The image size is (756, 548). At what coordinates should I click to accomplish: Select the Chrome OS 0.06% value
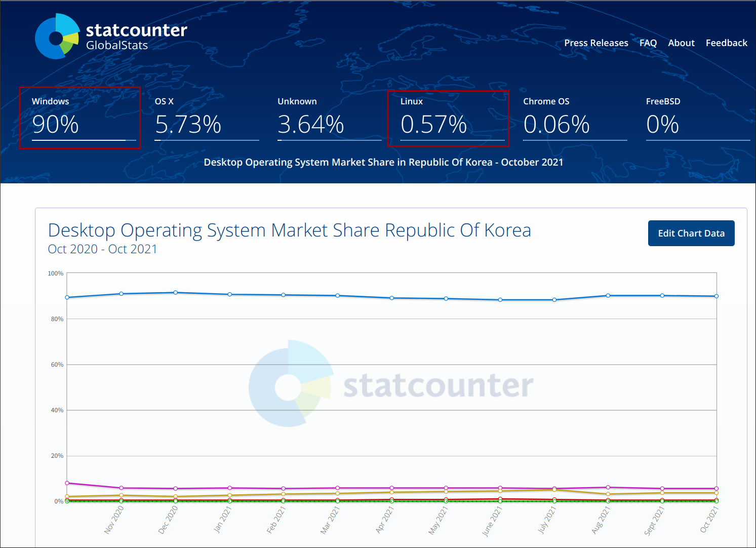(x=556, y=125)
